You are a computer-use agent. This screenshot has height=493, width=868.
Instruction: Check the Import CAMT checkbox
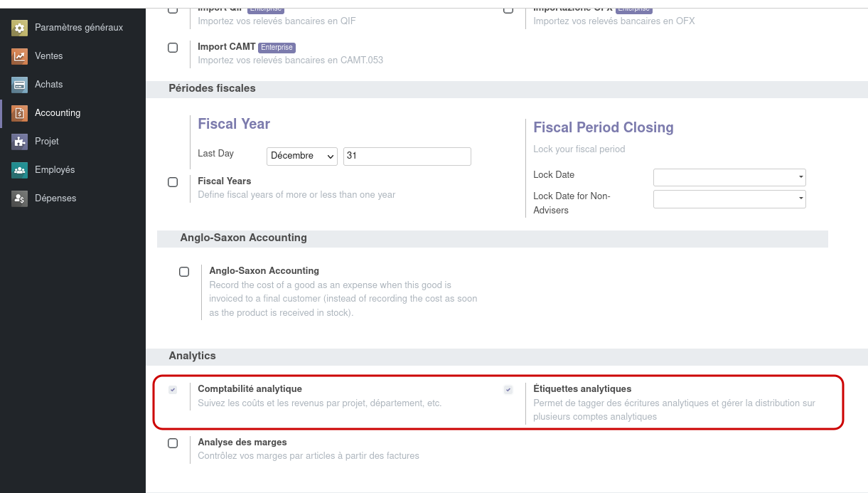[173, 47]
